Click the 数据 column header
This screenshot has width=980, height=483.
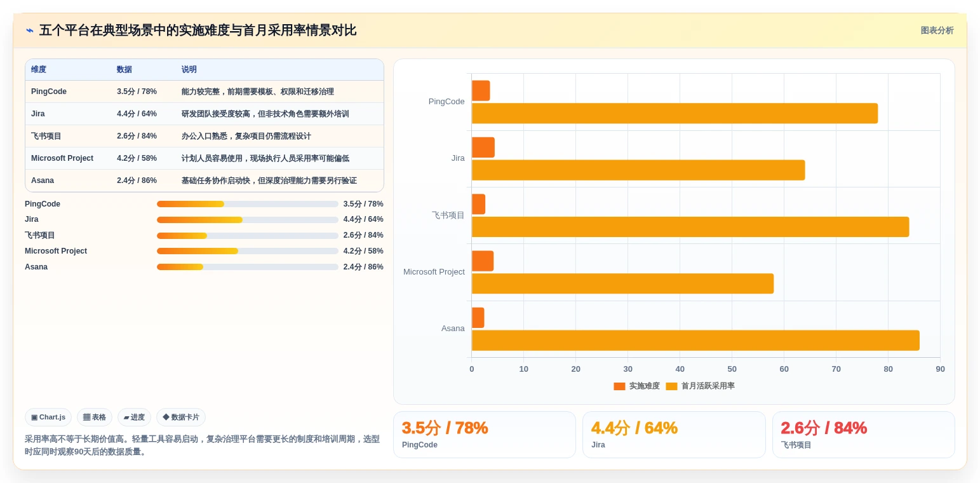(124, 69)
